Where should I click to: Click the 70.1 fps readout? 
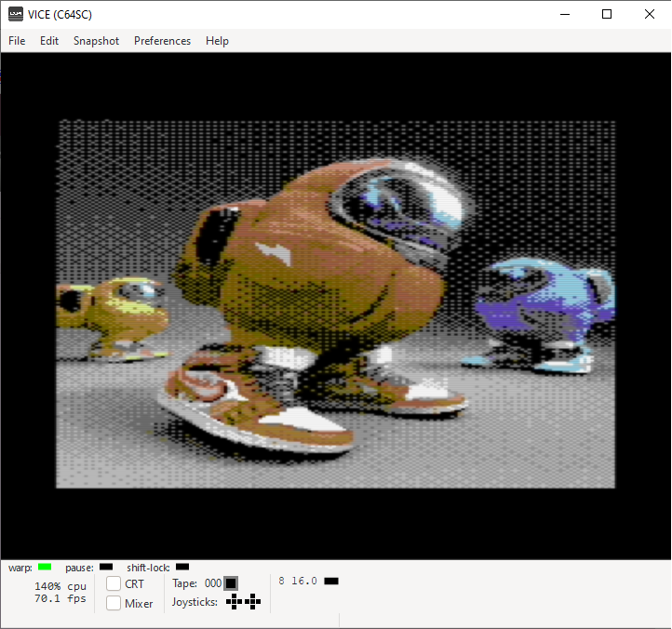tap(60, 598)
